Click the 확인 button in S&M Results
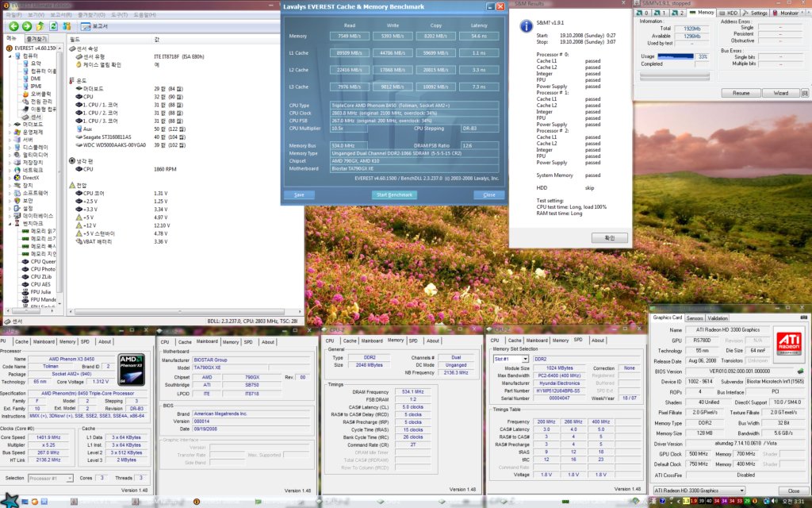The width and height of the screenshot is (812, 508). pyautogui.click(x=610, y=238)
